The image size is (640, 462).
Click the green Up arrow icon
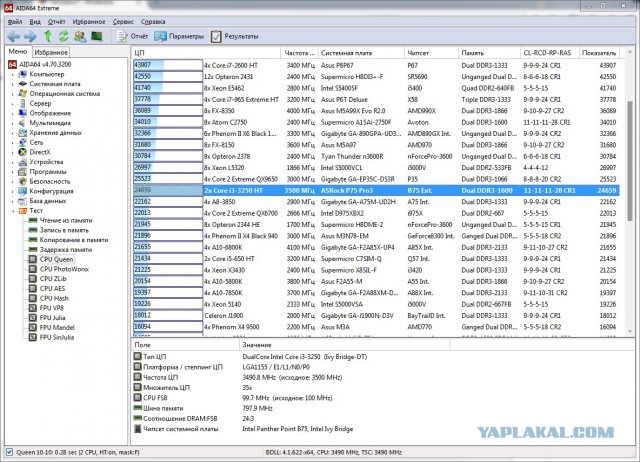[x=47, y=35]
